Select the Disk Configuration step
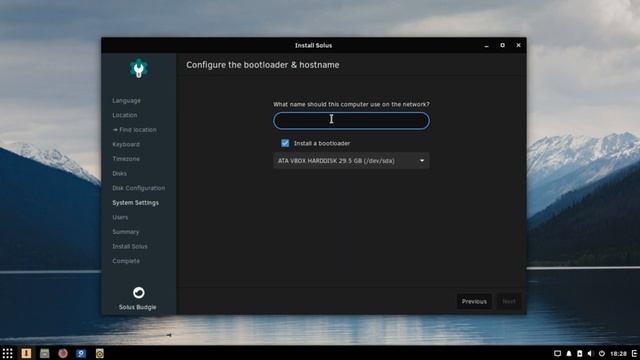This screenshot has width=640, height=360. pyautogui.click(x=139, y=188)
